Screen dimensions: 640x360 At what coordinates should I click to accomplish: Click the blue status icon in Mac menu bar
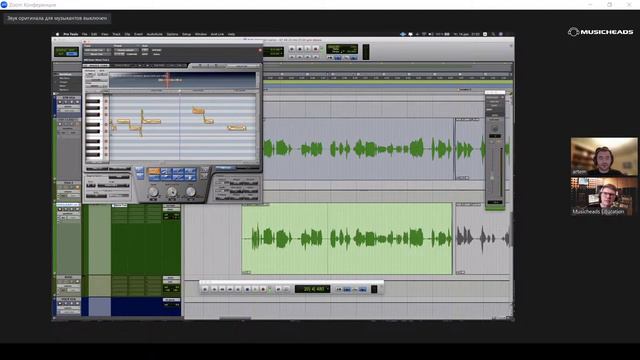[403, 34]
